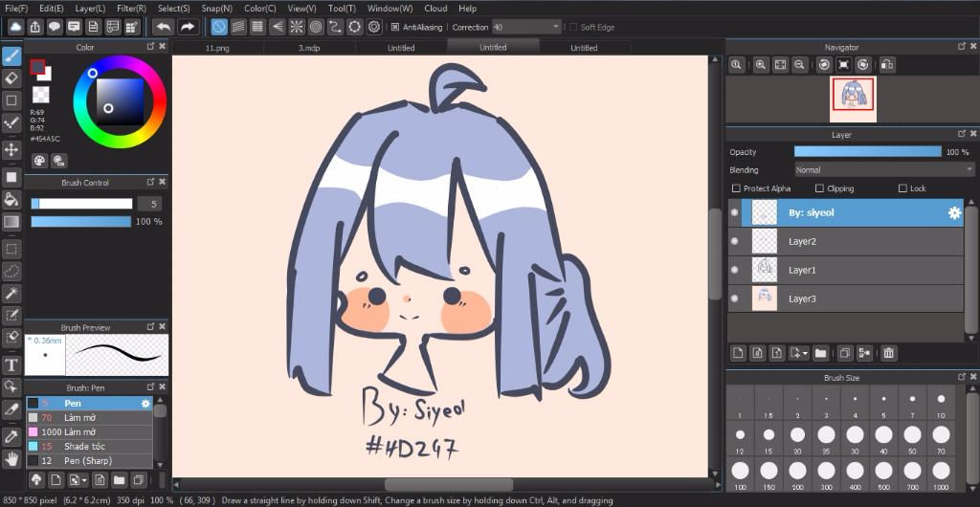Open the add-layer dropdown arrow

click(805, 353)
